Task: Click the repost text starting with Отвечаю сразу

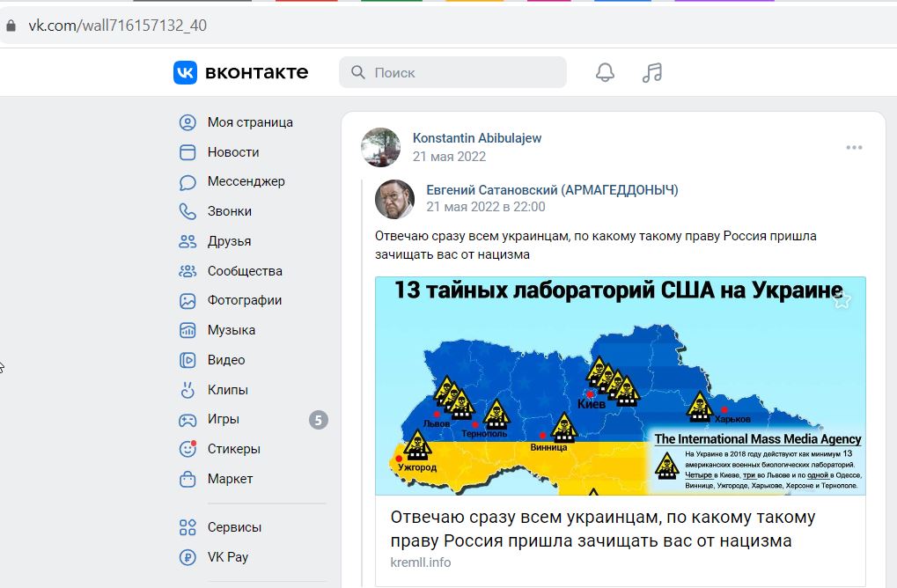Action: [596, 246]
